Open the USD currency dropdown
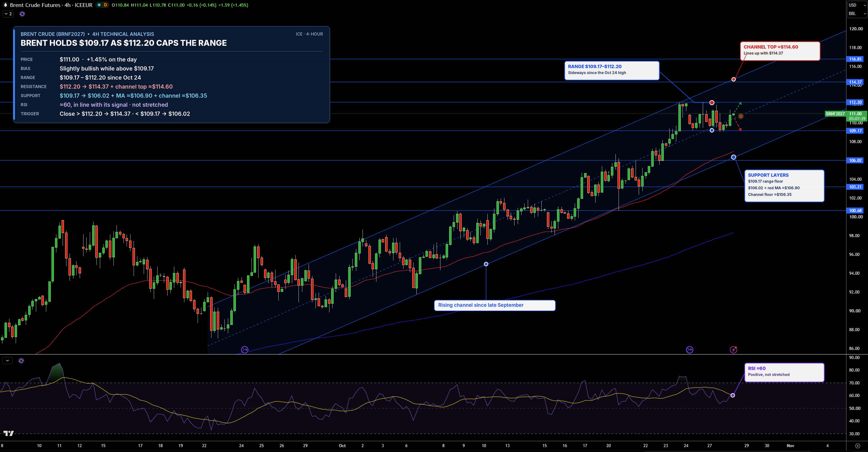The height and width of the screenshot is (452, 868). (857, 5)
